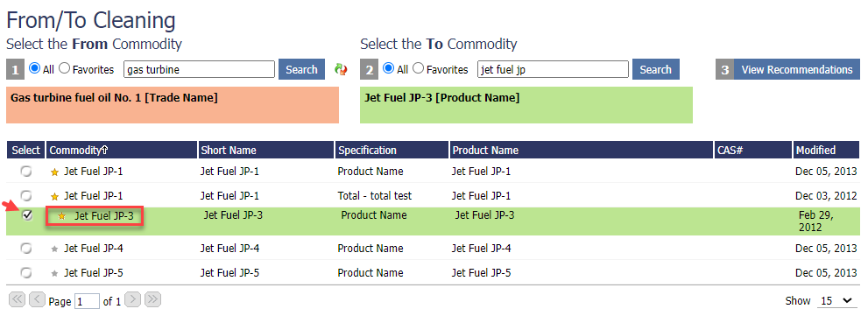Select Favorites radio for From commodity

(64, 68)
